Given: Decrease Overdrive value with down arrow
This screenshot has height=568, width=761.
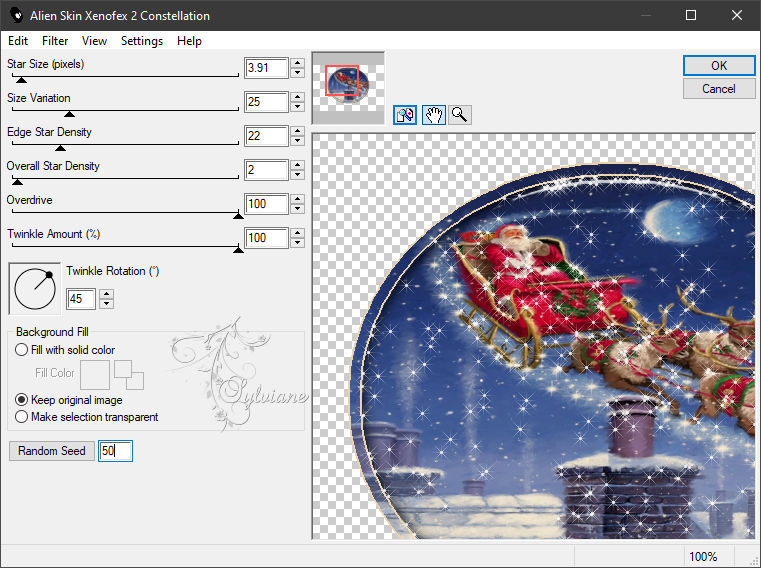Looking at the screenshot, I should (x=298, y=209).
